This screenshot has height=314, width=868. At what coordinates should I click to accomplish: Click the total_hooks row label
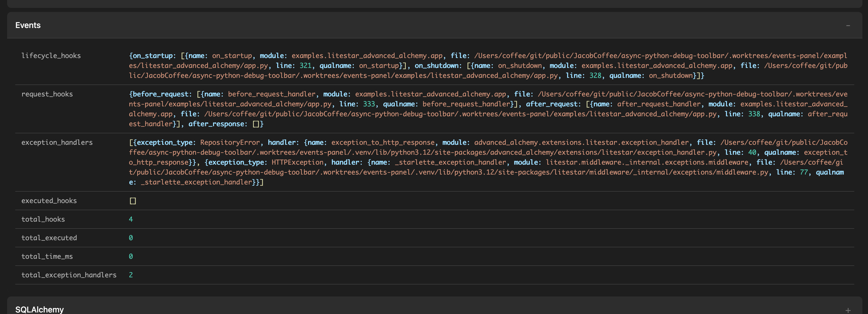(43, 219)
